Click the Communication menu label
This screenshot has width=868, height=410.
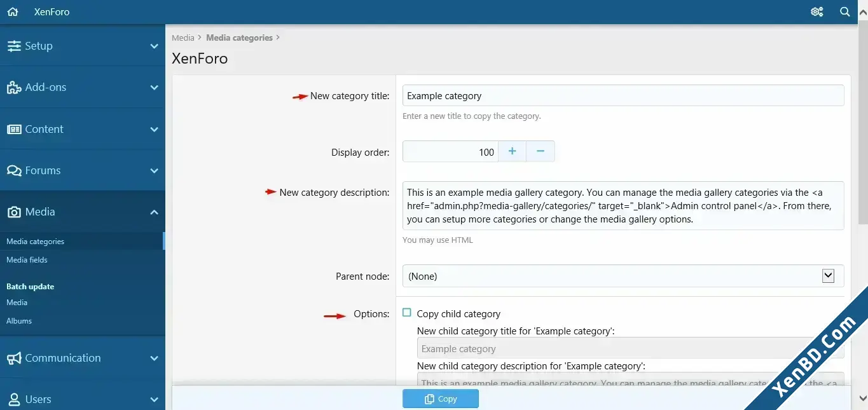click(x=63, y=358)
